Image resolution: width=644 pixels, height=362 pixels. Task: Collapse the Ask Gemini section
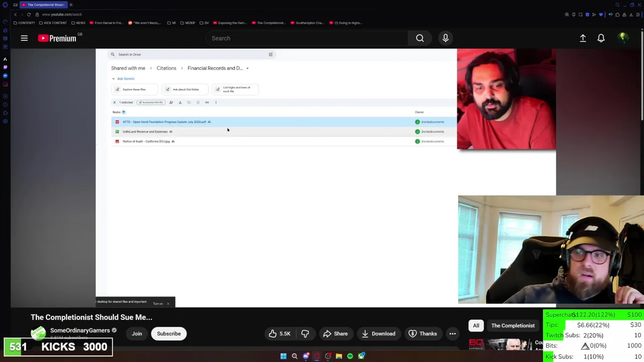click(x=113, y=79)
